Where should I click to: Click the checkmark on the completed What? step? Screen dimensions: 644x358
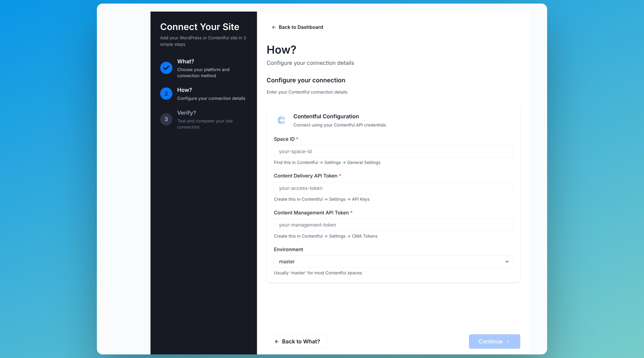[x=166, y=68]
